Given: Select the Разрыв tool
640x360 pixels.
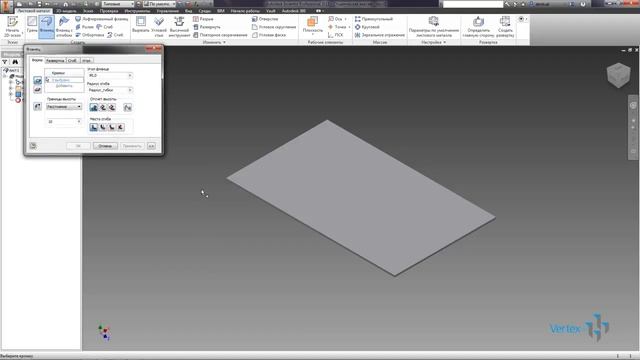Looking at the screenshot, I should pyautogui.click(x=203, y=19).
